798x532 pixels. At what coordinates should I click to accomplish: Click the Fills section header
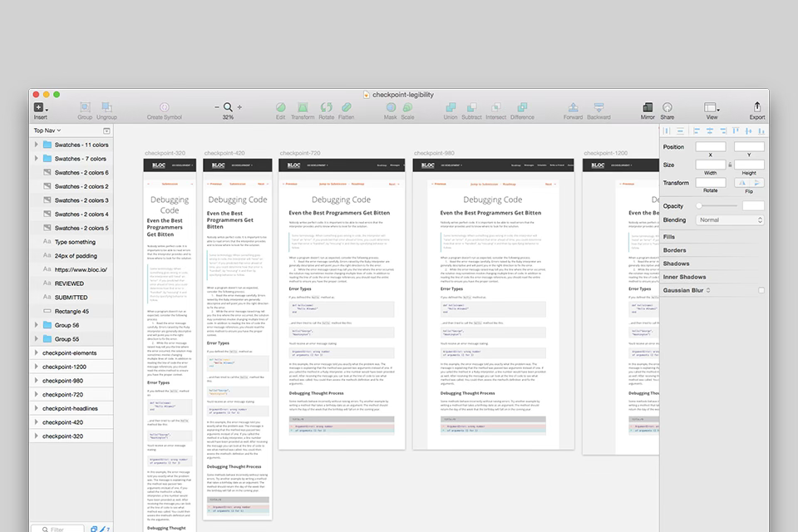[669, 237]
